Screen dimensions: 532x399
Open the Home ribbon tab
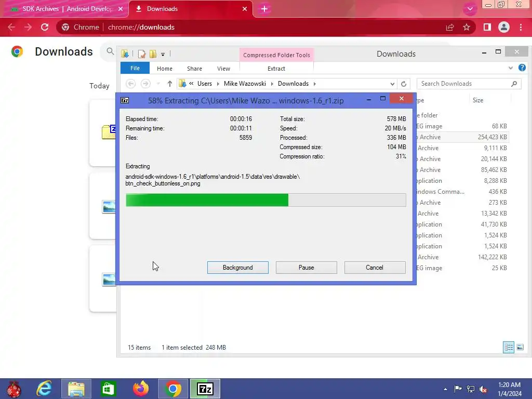point(165,69)
